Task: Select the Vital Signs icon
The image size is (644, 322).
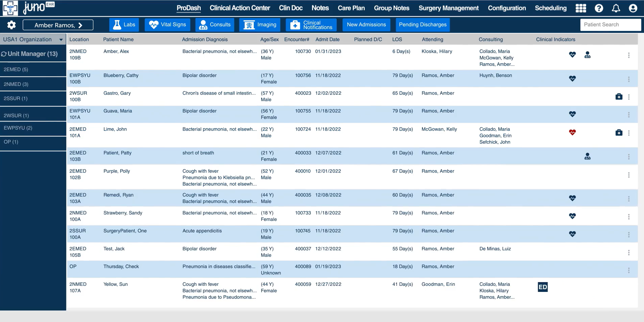Action: coord(154,25)
